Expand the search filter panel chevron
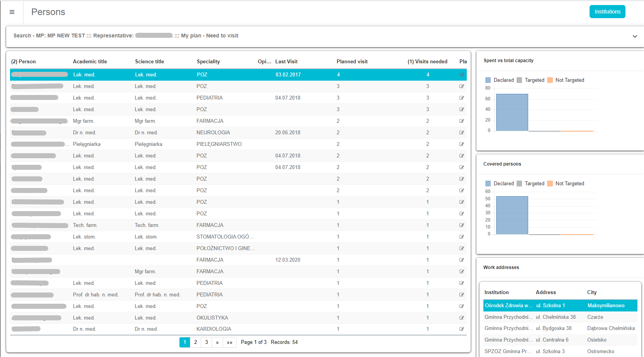 click(x=635, y=36)
